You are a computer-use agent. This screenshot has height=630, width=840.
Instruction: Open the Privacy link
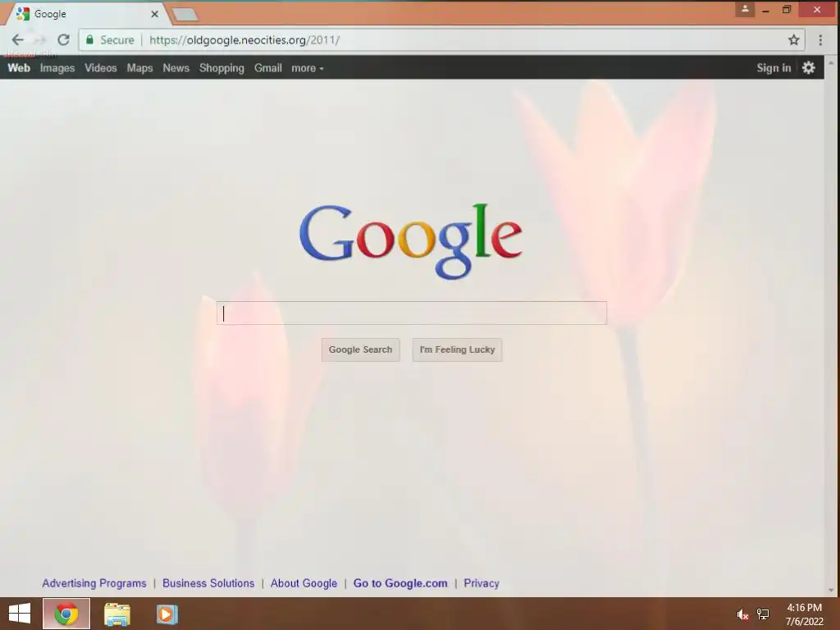[481, 583]
